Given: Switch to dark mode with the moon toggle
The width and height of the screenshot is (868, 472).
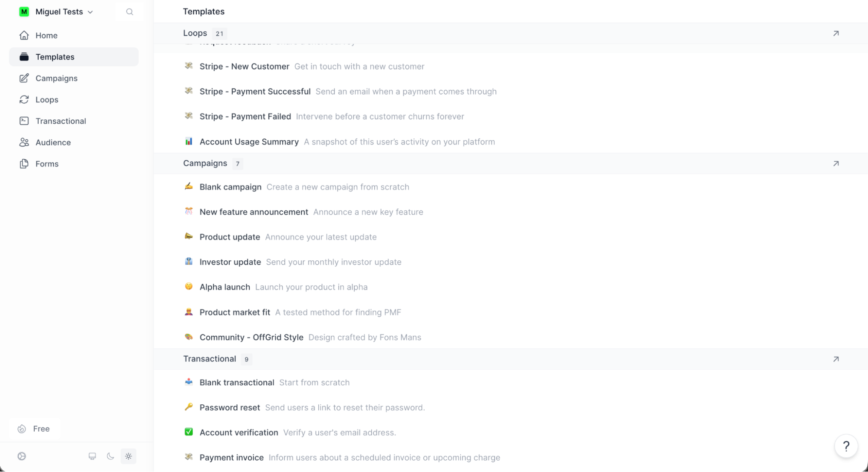Looking at the screenshot, I should 110,456.
